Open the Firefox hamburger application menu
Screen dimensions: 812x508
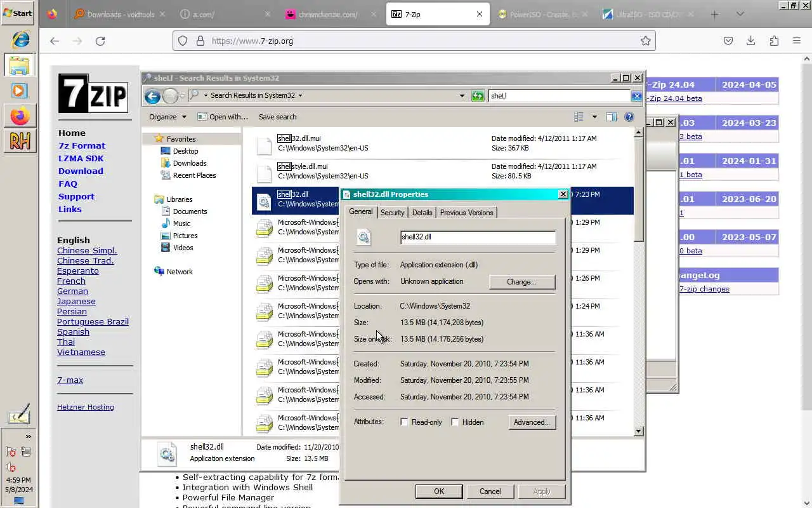(797, 41)
